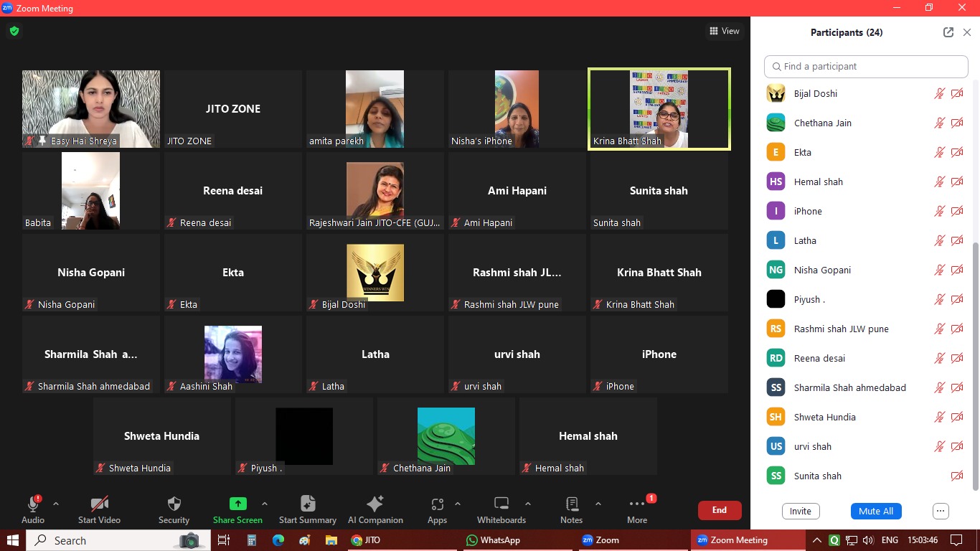Toggle Start Video camera button
The width and height of the screenshot is (980, 551).
pyautogui.click(x=99, y=504)
